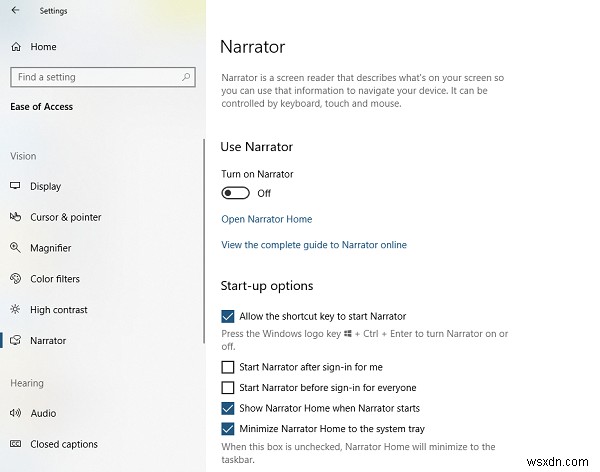Click the Display monitor icon
Viewport: 600px width, 472px height.
point(15,186)
